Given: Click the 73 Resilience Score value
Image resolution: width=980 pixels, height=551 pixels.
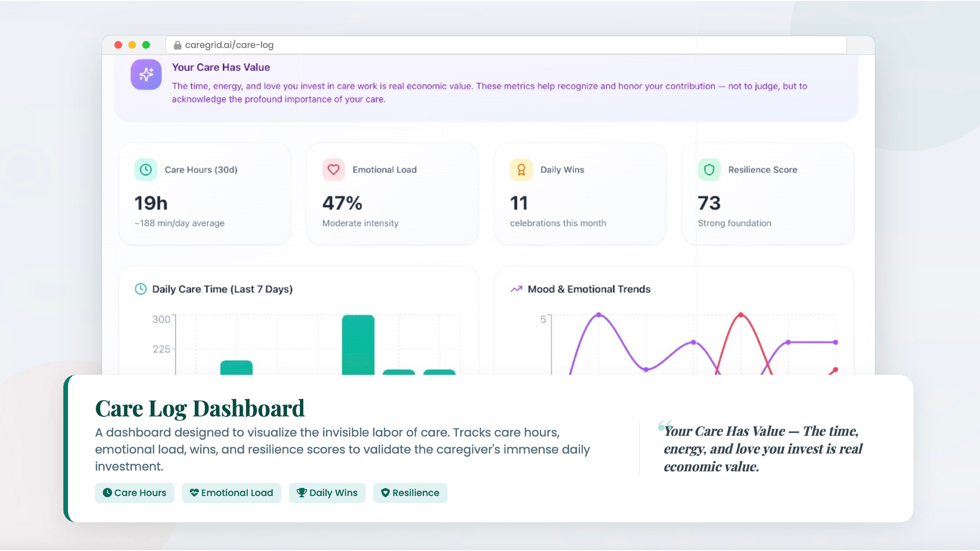Looking at the screenshot, I should tap(709, 203).
